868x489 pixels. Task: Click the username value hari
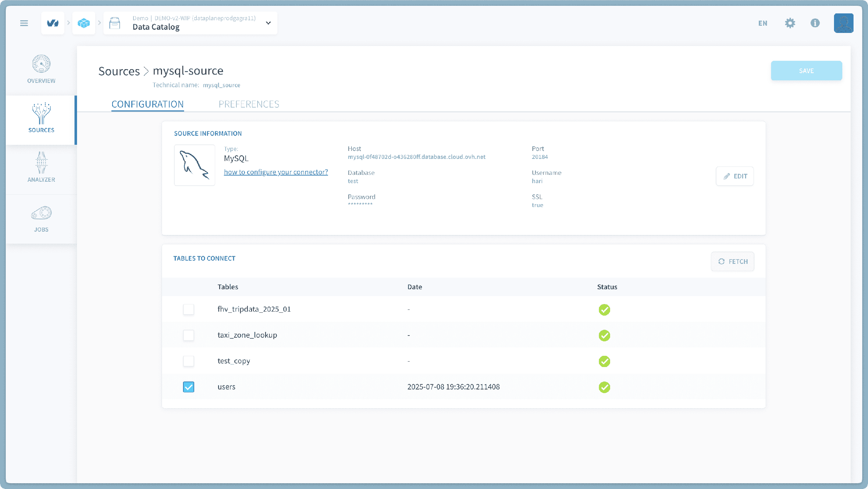537,181
